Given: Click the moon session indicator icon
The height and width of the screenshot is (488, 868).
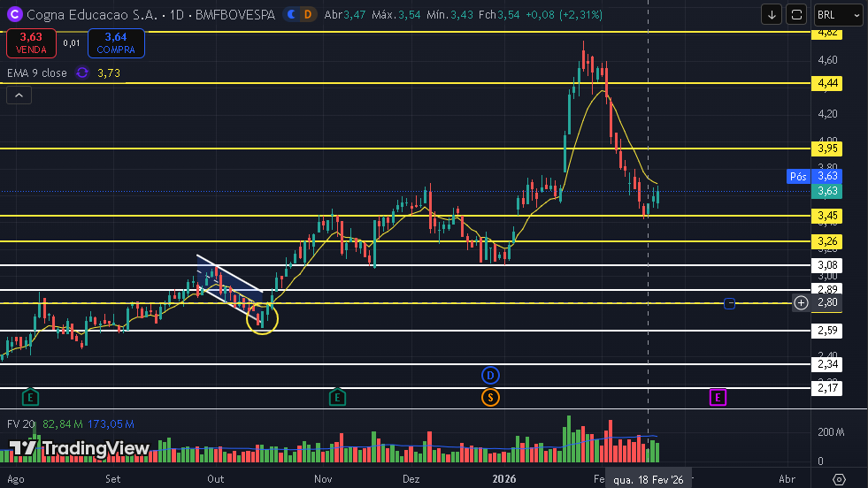Looking at the screenshot, I should click(x=292, y=15).
